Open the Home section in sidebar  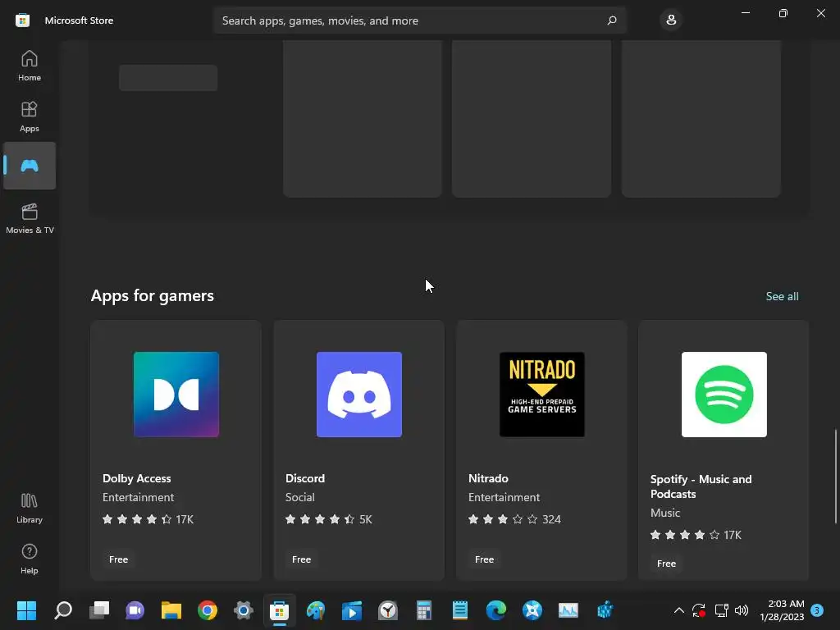pyautogui.click(x=30, y=66)
